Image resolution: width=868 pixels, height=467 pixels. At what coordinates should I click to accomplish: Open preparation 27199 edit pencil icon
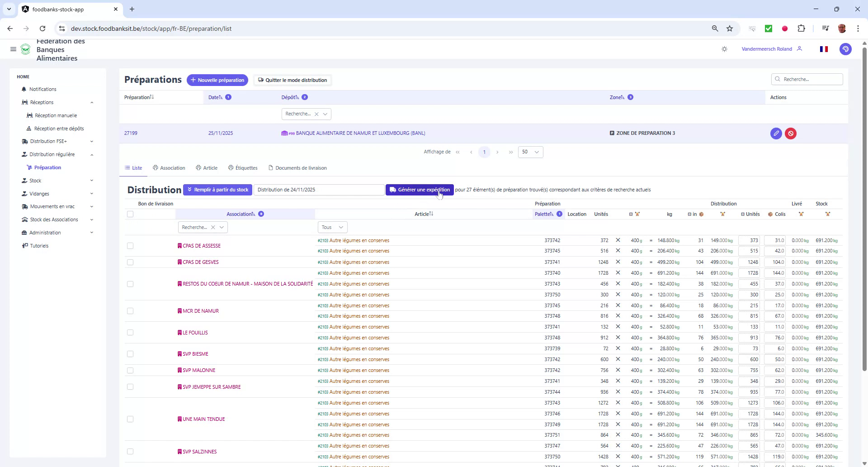(x=776, y=133)
